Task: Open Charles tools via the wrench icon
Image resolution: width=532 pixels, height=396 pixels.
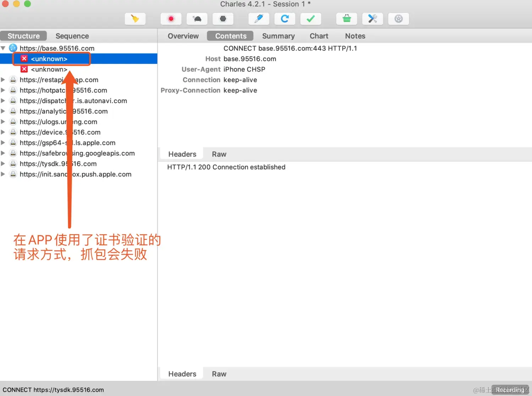Action: click(372, 19)
